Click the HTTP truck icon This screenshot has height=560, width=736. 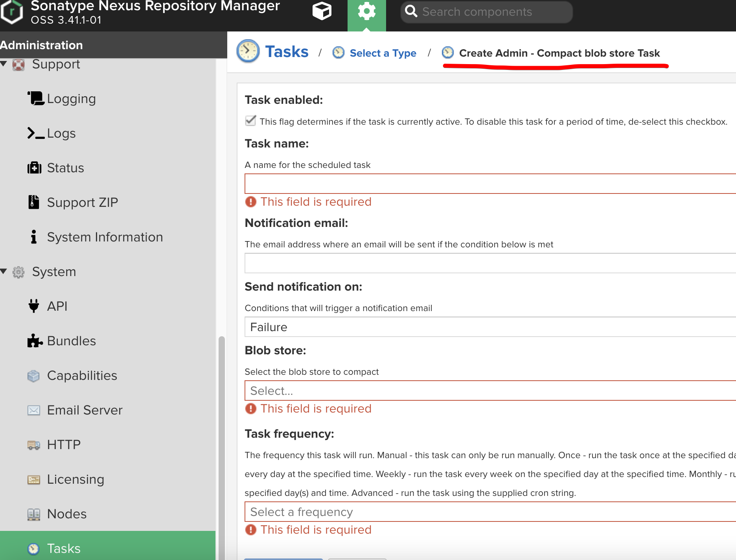[34, 445]
